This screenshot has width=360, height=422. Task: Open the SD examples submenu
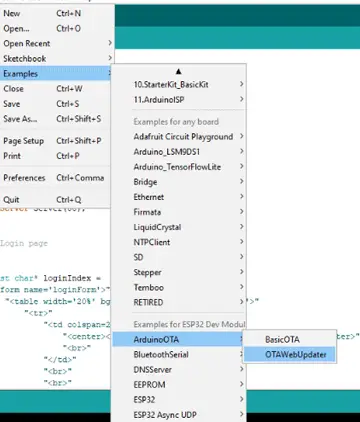pos(179,257)
